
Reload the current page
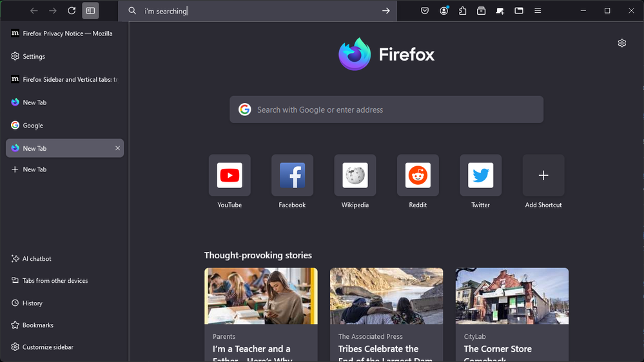click(72, 11)
